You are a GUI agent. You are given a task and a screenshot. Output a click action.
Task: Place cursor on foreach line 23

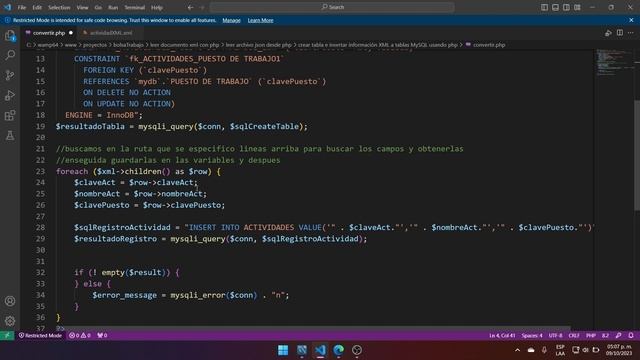tap(138, 171)
